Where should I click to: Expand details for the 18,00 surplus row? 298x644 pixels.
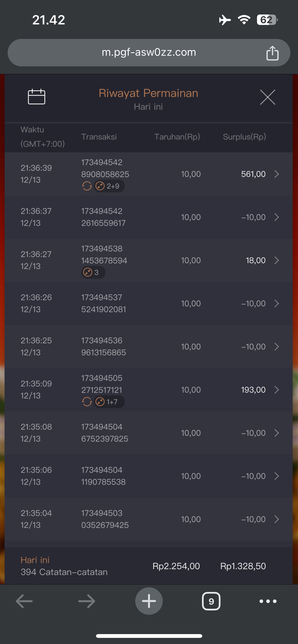coord(277,260)
